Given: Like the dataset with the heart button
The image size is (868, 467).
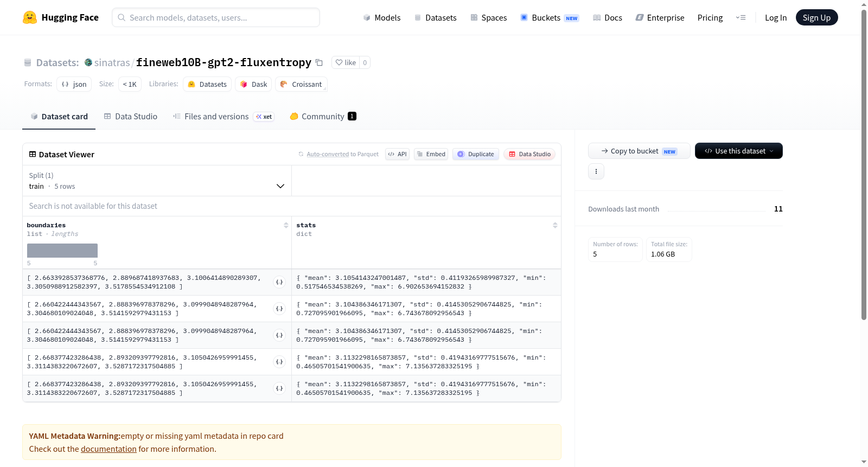Looking at the screenshot, I should tap(346, 62).
